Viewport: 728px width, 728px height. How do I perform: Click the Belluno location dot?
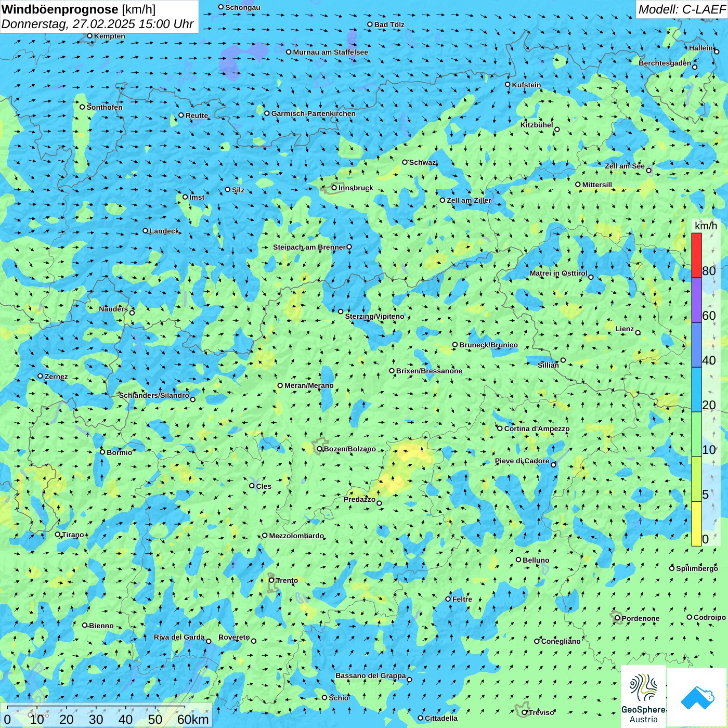point(518,560)
